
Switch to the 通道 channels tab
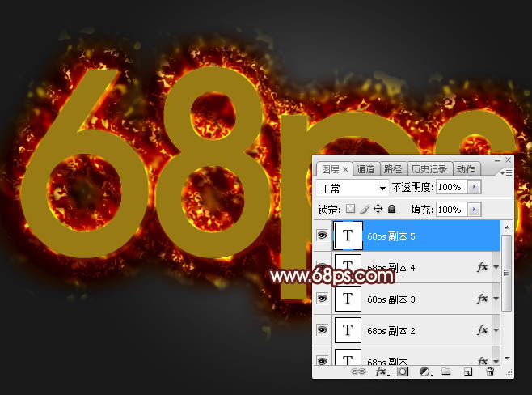point(365,169)
